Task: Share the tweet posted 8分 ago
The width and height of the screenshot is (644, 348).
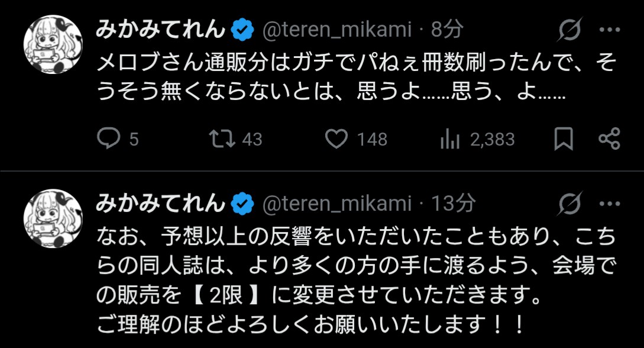Action: pyautogui.click(x=609, y=139)
